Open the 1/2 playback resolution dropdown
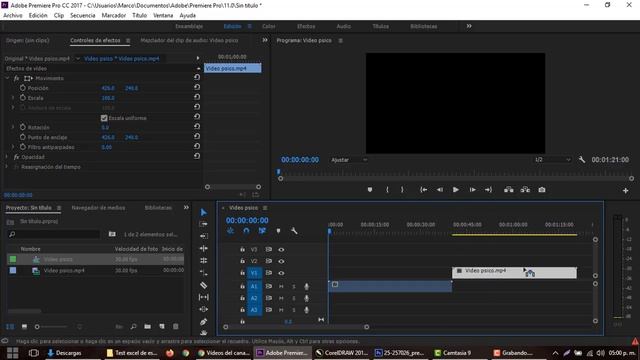Viewport: 640px width, 360px height. click(552, 160)
